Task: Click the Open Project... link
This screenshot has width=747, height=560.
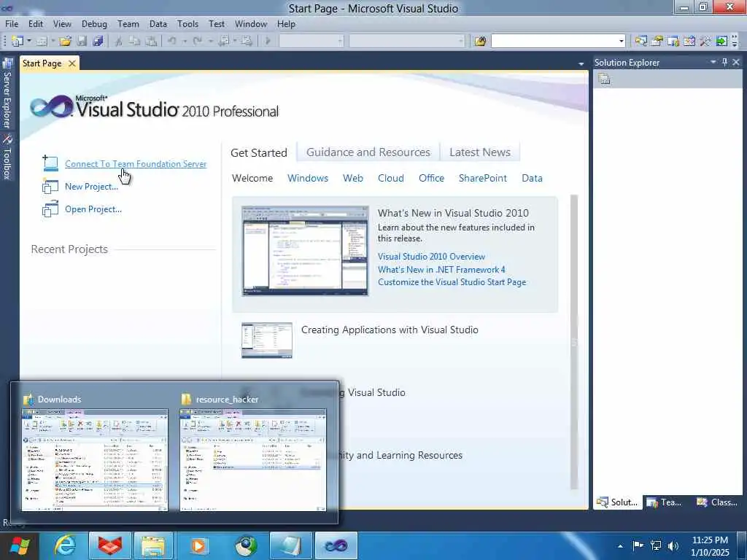Action: point(93,209)
